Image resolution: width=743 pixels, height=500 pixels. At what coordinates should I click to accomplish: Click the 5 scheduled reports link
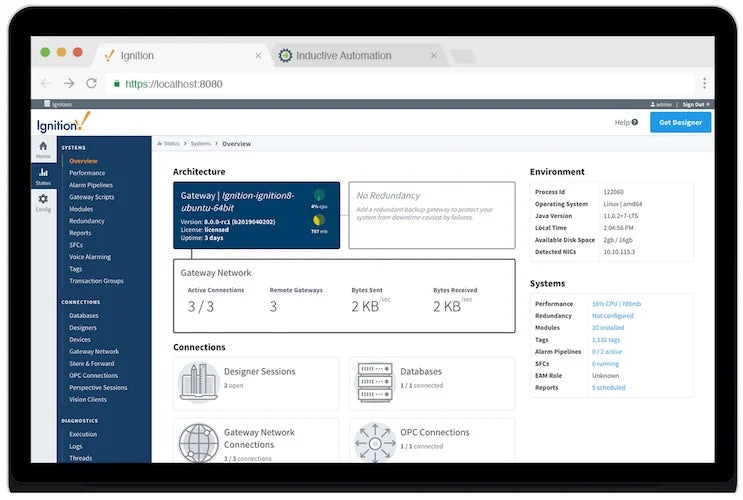click(608, 388)
